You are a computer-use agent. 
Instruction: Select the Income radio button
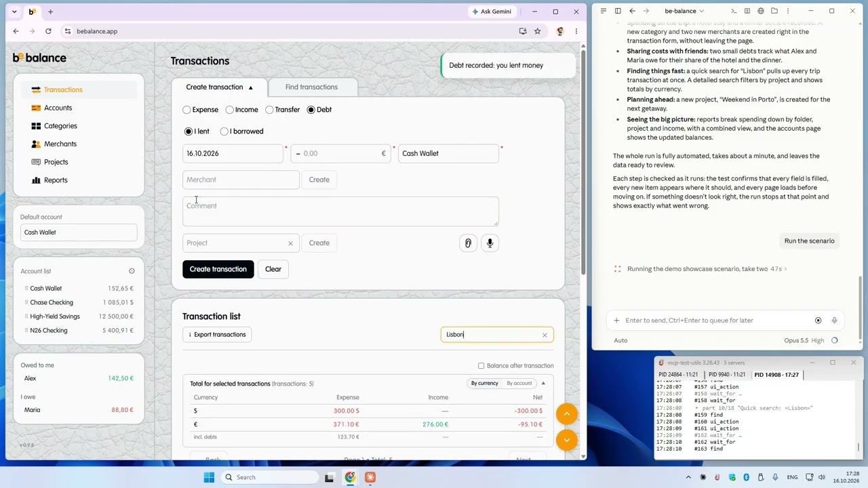[229, 110]
